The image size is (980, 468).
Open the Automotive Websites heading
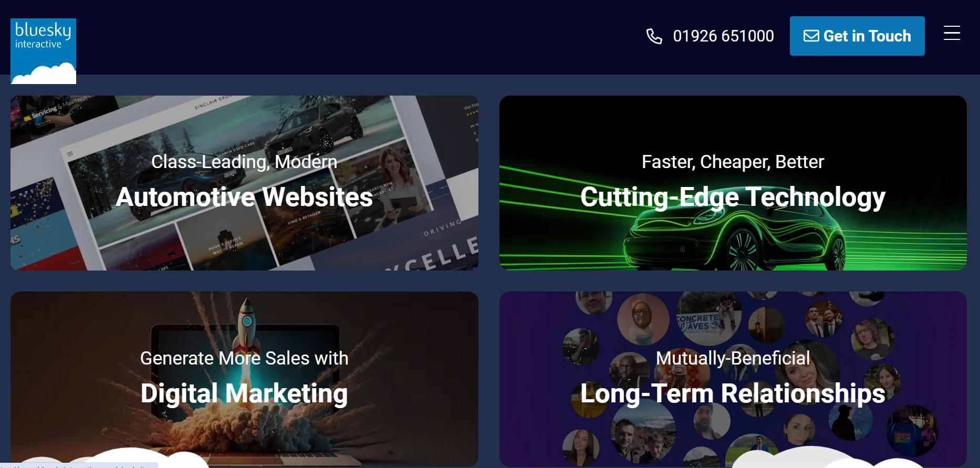point(244,197)
